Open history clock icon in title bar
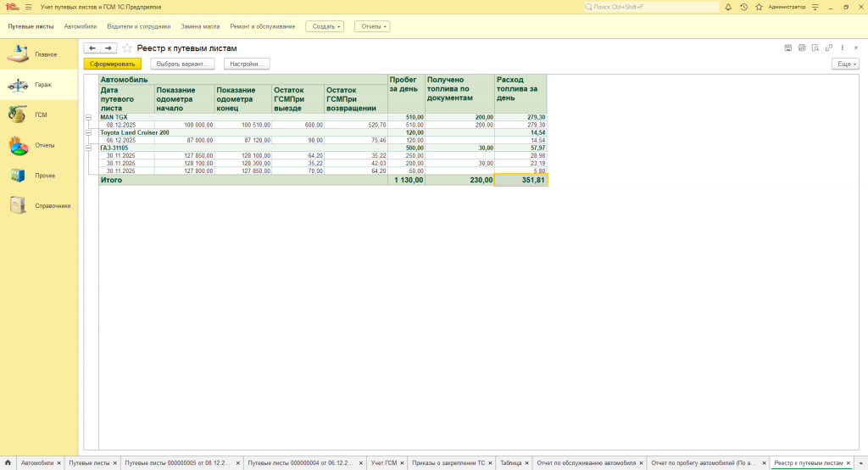 click(x=743, y=7)
